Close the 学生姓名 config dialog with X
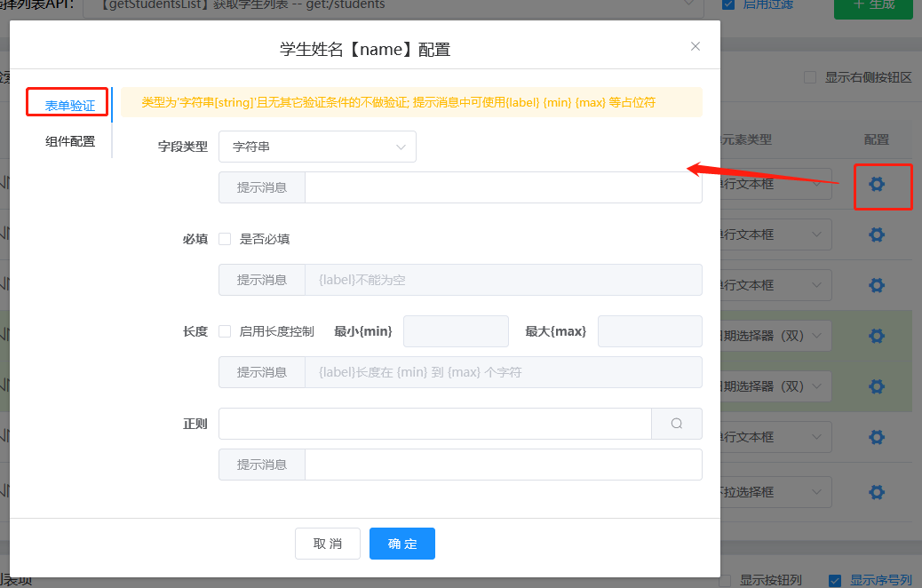The image size is (922, 588). pyautogui.click(x=695, y=46)
